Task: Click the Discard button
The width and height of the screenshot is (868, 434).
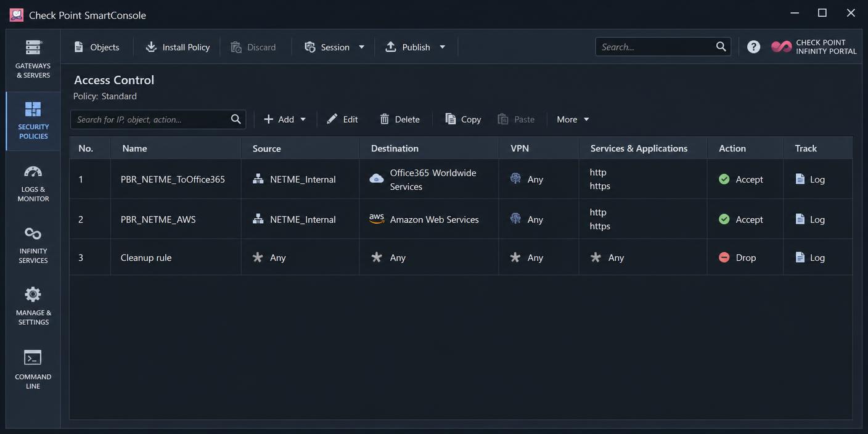Action: point(253,47)
